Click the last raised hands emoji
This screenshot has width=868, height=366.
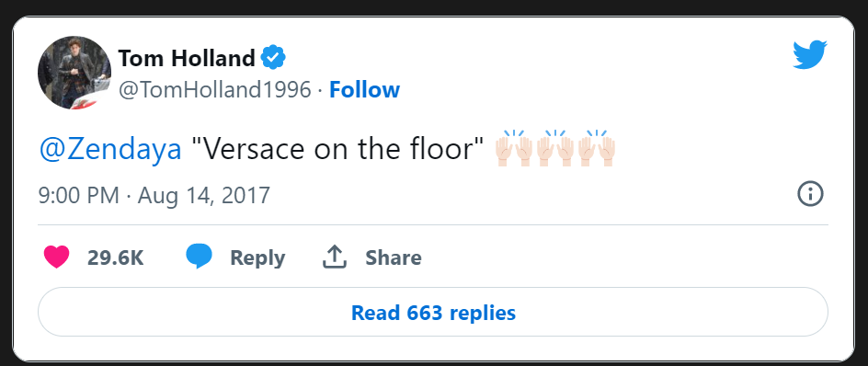coord(597,148)
